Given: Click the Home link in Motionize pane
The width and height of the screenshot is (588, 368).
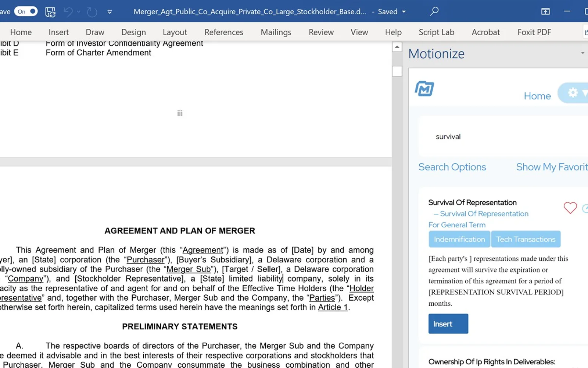Looking at the screenshot, I should click(537, 96).
